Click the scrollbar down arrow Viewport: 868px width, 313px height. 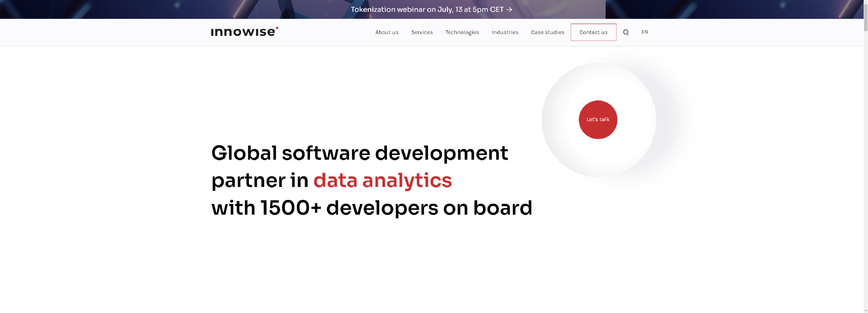coord(866,311)
